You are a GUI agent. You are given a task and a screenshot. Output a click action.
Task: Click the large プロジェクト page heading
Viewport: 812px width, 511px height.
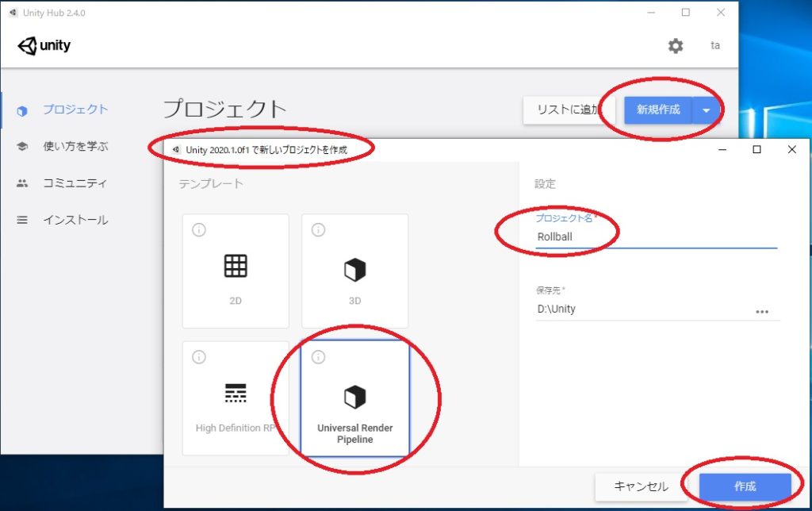(224, 109)
